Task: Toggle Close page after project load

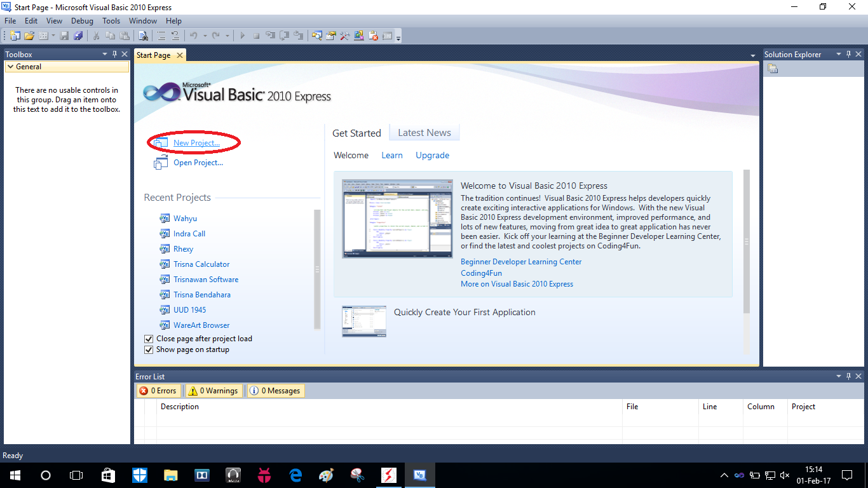Action: point(149,339)
